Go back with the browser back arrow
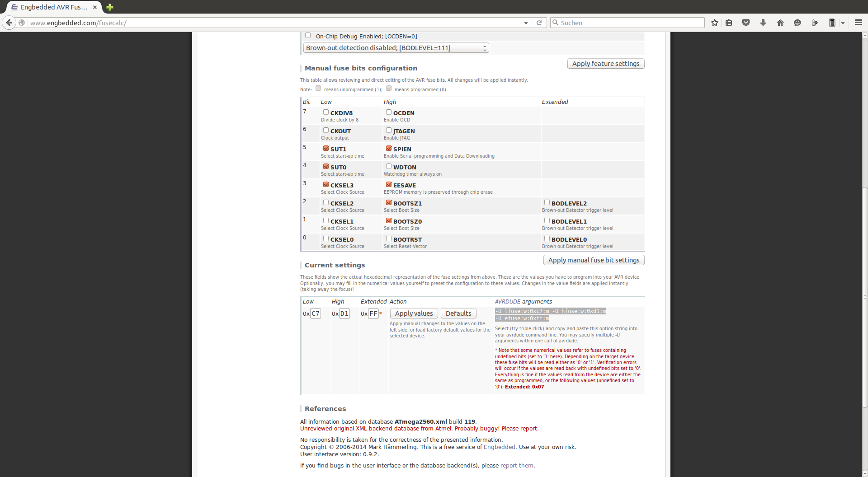Screen dimensions: 868x477 pos(9,23)
